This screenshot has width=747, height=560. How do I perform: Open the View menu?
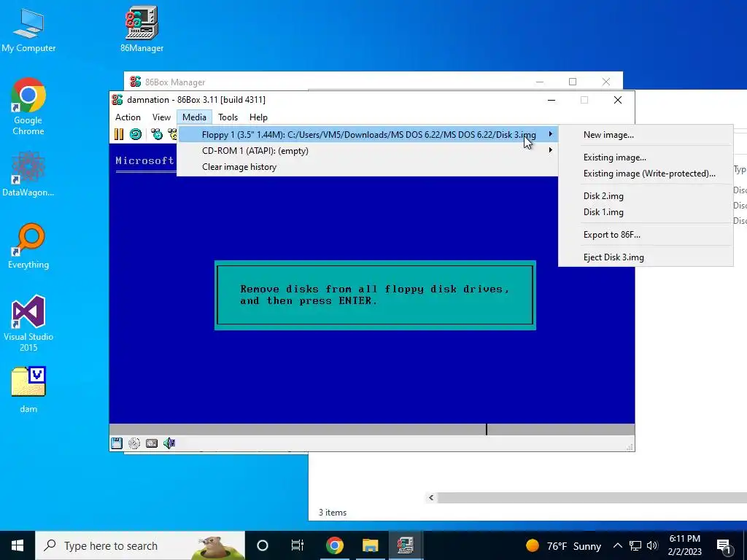point(161,117)
